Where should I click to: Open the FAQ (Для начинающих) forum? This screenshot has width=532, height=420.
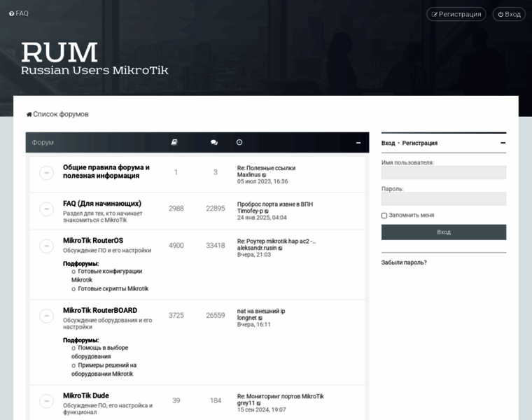(102, 204)
